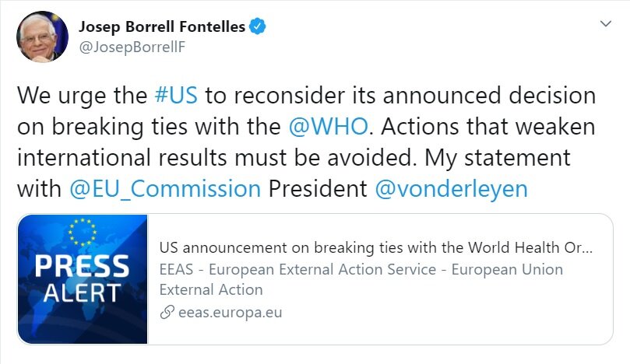Open the @JosepBorrellF handle
The height and width of the screenshot is (364, 630).
[132, 47]
